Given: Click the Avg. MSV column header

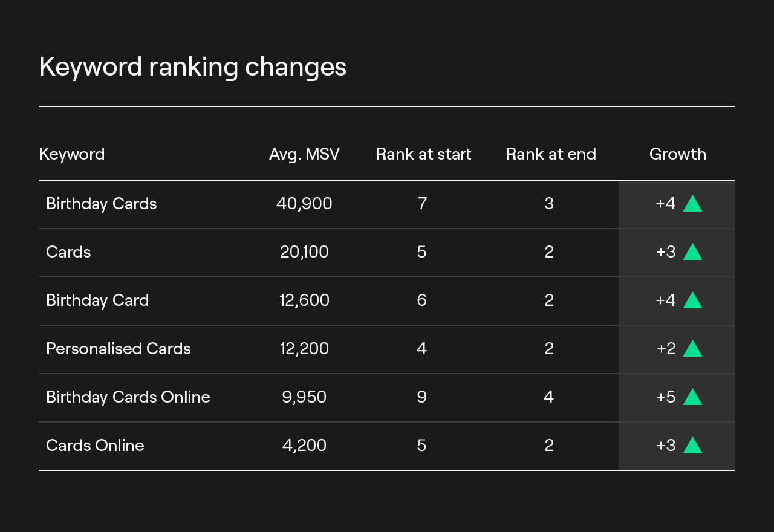Looking at the screenshot, I should [304, 154].
